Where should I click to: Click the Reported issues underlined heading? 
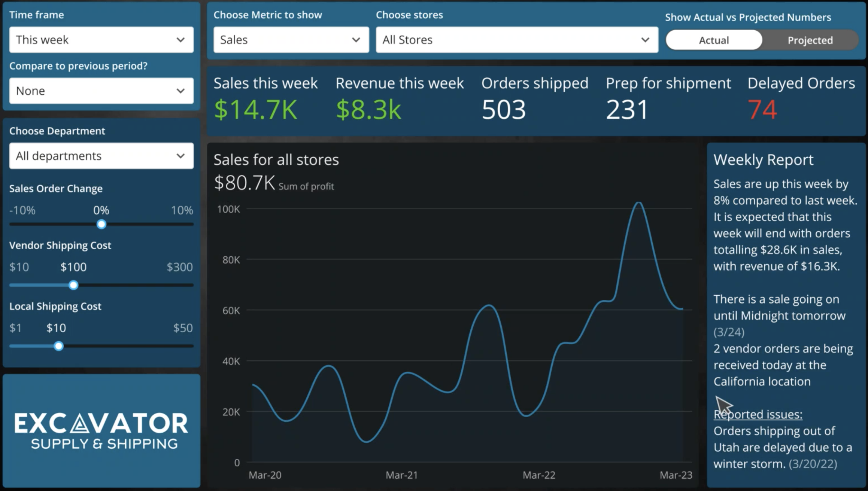758,414
